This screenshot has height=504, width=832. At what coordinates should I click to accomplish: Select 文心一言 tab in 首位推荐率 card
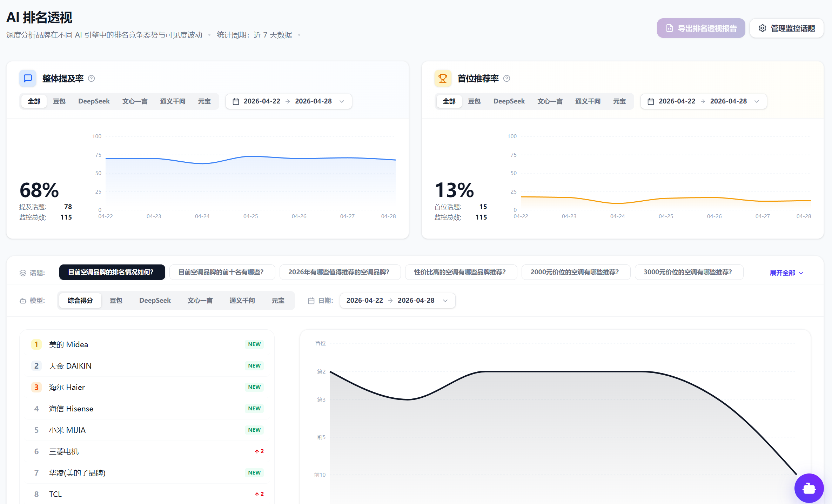550,101
